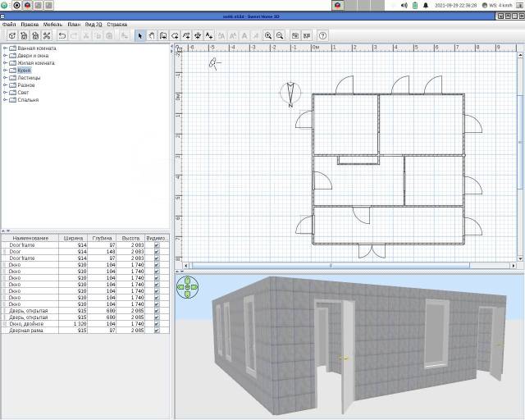Expand the Свет category

(5, 93)
